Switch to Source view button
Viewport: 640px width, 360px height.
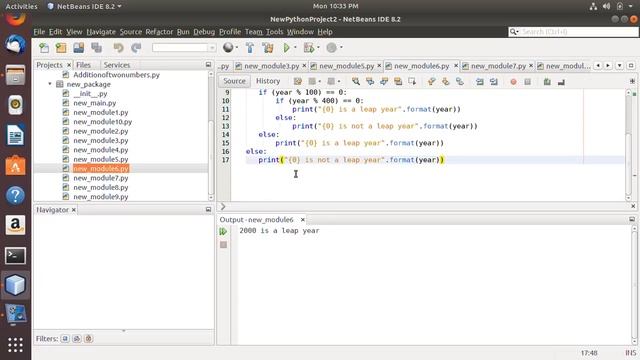(x=234, y=81)
